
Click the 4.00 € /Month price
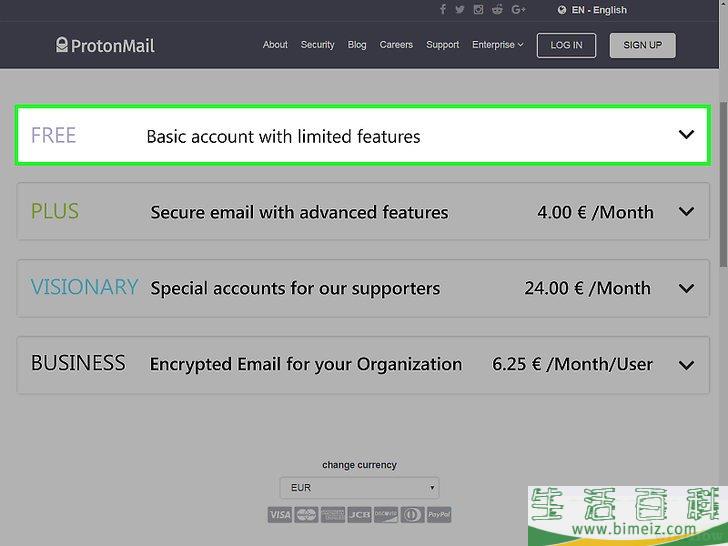595,213
